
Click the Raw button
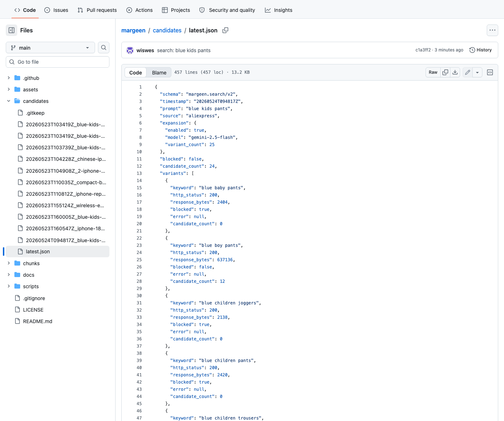433,72
